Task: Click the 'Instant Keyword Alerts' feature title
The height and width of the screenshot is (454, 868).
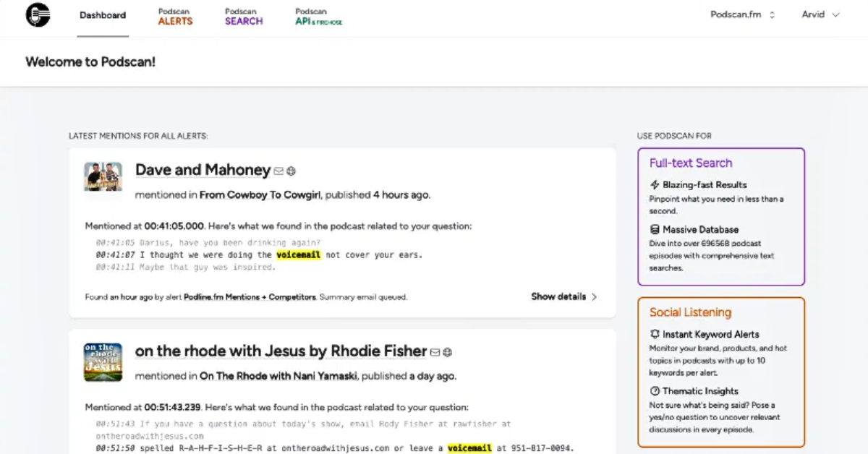Action: coord(711,335)
